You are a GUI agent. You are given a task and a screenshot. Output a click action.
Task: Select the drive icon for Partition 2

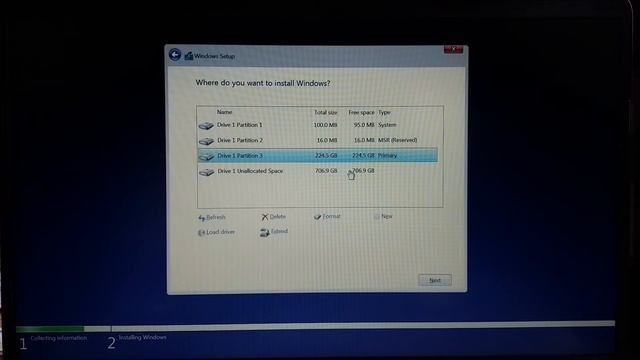click(x=206, y=141)
